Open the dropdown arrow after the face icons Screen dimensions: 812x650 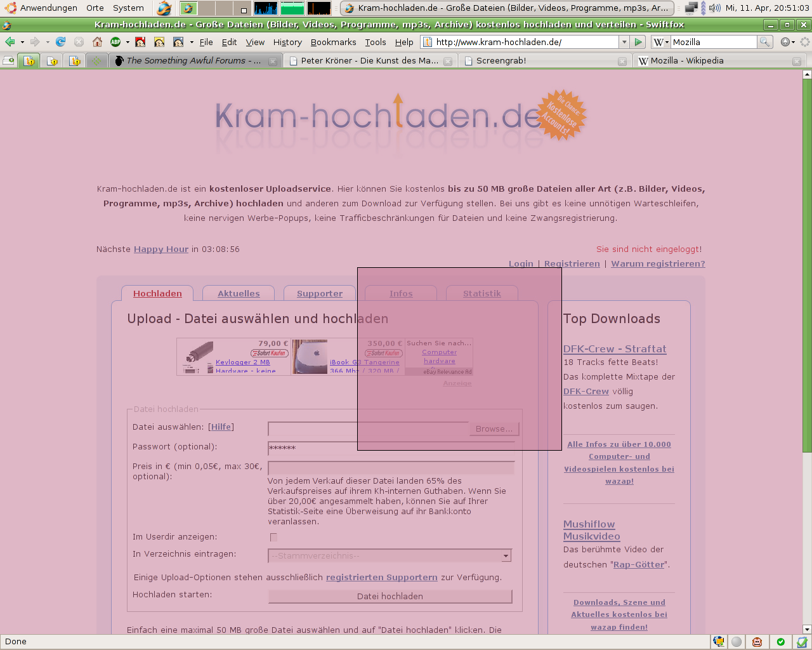(x=192, y=42)
